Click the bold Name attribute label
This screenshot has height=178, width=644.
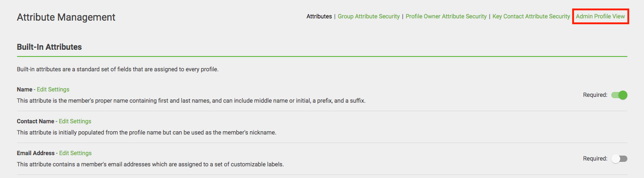25,89
